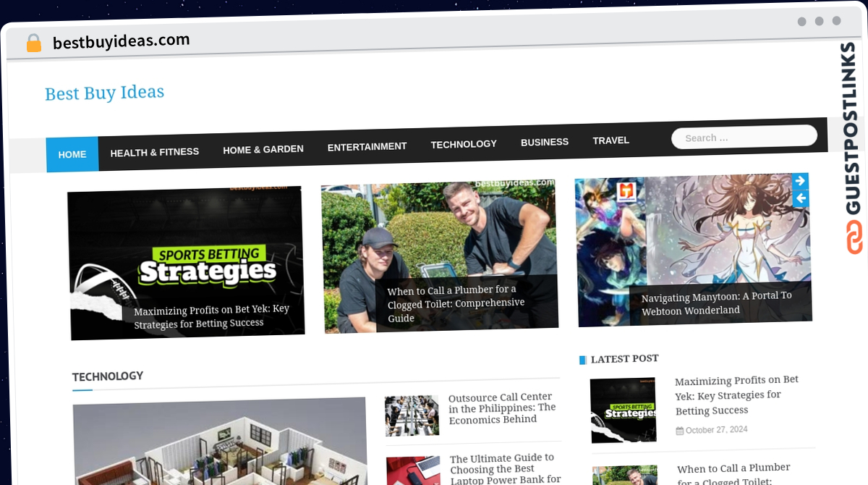The width and height of the screenshot is (868, 485).
Task: Read When to Call a Plumber slider caption
Action: [456, 303]
